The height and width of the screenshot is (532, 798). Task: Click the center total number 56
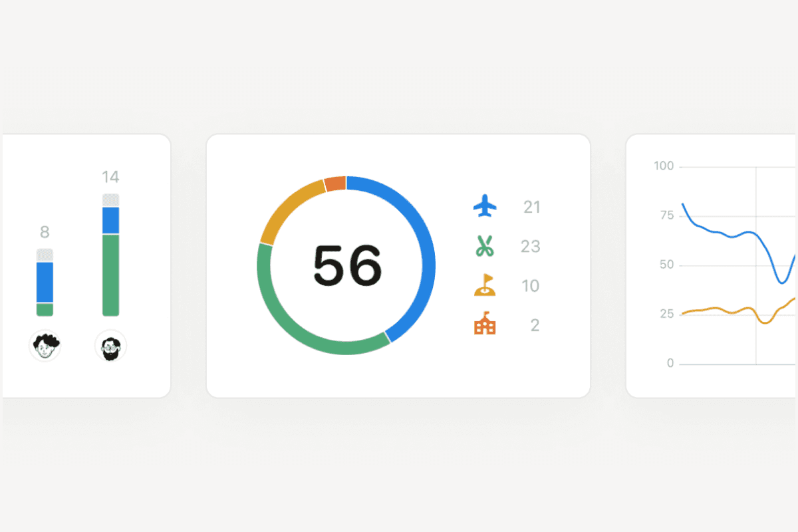(x=347, y=265)
